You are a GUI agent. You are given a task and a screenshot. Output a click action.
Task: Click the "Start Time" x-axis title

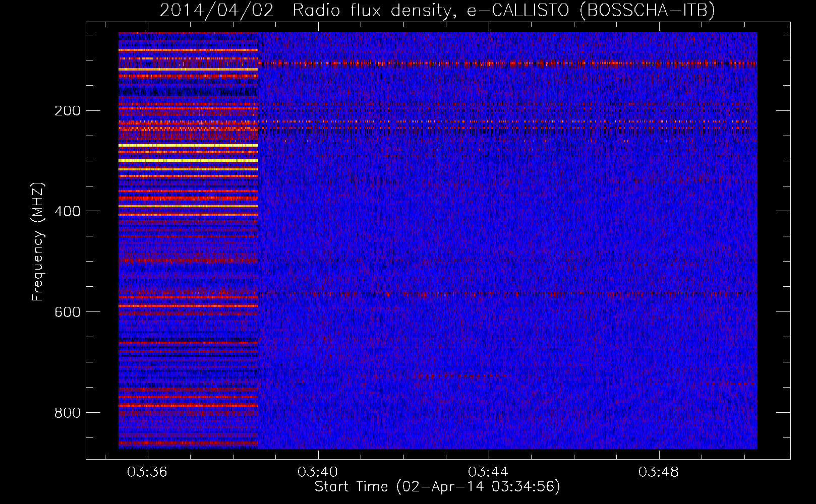tap(351, 487)
